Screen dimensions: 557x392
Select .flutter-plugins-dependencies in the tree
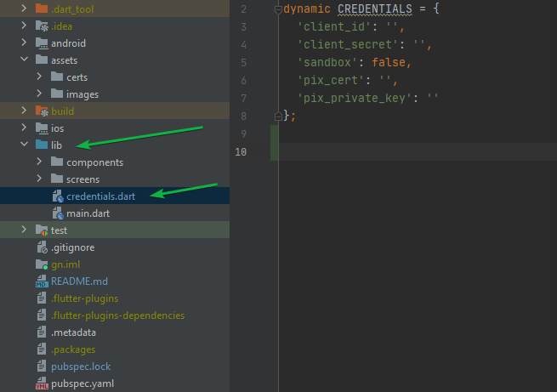tap(115, 315)
